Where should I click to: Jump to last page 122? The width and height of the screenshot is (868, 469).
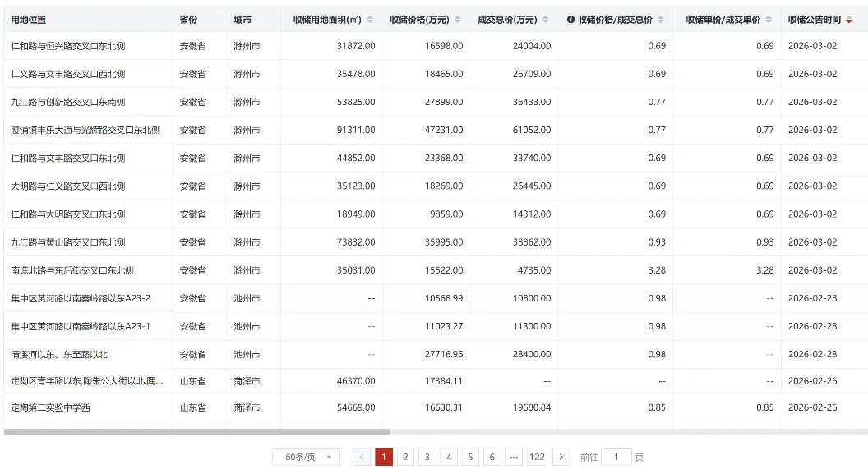coord(537,457)
